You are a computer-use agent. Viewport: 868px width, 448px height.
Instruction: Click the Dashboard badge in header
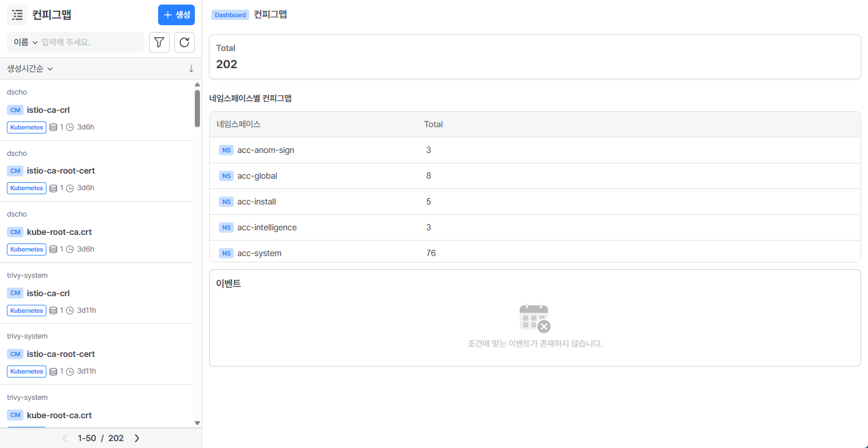point(230,15)
